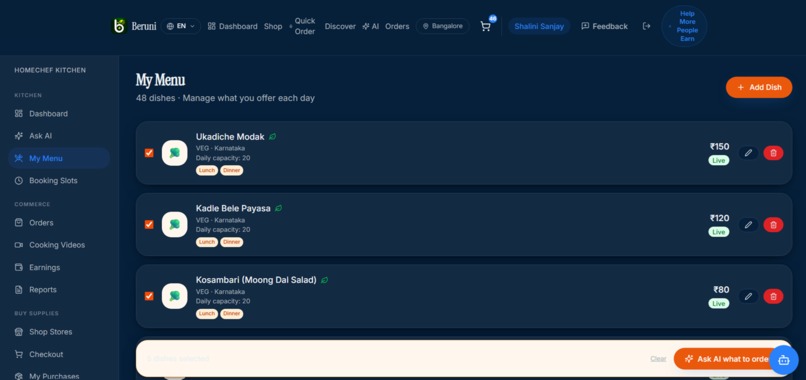Edit Kadle Bele Payasa with pencil icon
This screenshot has width=806, height=380.
pyautogui.click(x=748, y=224)
